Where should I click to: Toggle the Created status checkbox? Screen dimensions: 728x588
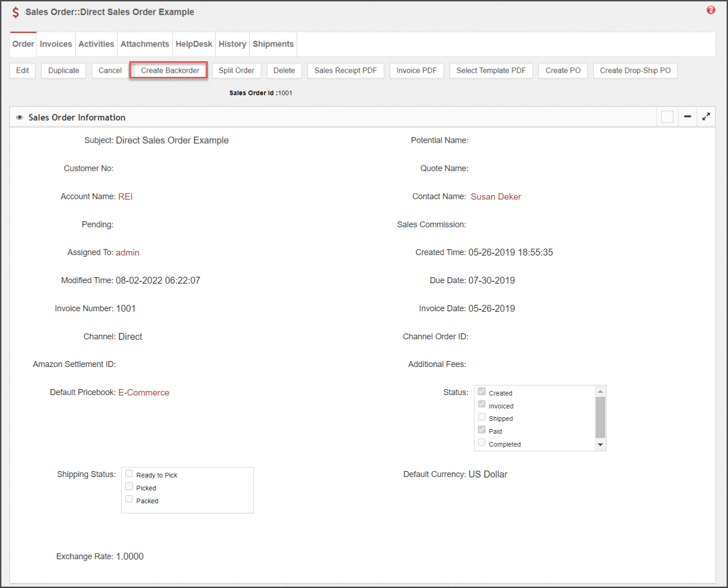click(482, 391)
